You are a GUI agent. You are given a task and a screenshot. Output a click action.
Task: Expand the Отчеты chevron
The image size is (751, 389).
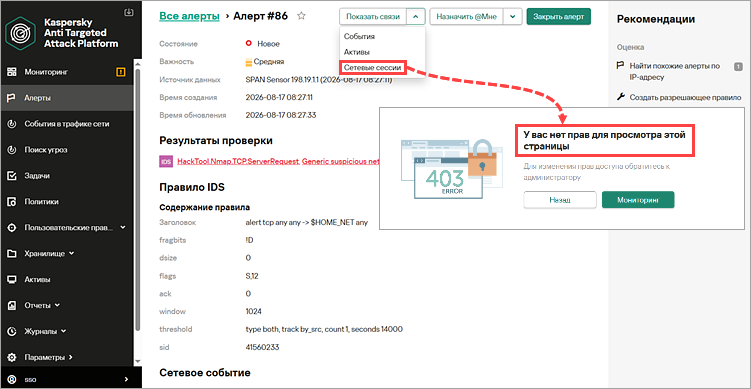point(57,305)
